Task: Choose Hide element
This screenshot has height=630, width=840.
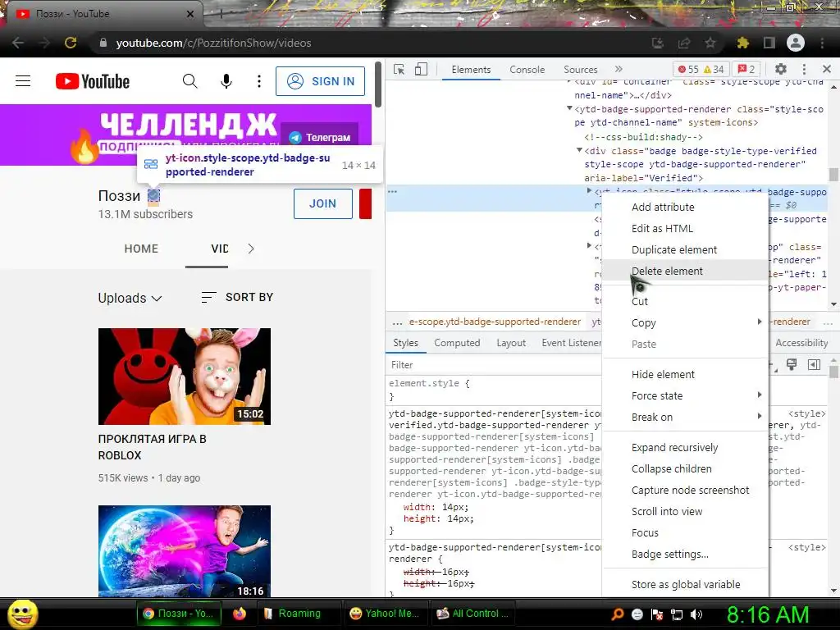Action: (685, 374)
